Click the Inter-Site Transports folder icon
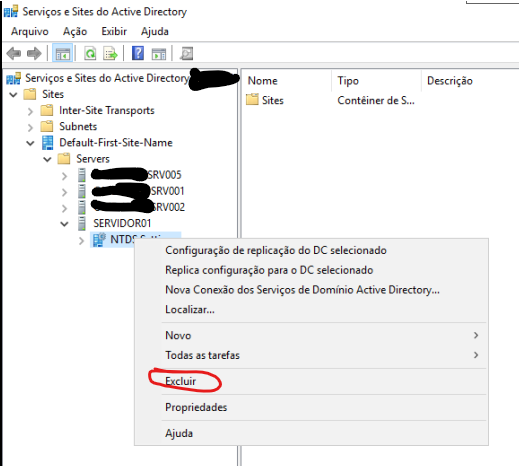This screenshot has width=519, height=466. pyautogui.click(x=47, y=110)
